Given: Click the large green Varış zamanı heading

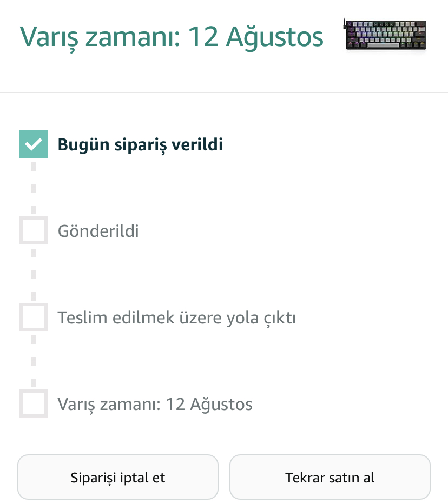Looking at the screenshot, I should pos(172,37).
